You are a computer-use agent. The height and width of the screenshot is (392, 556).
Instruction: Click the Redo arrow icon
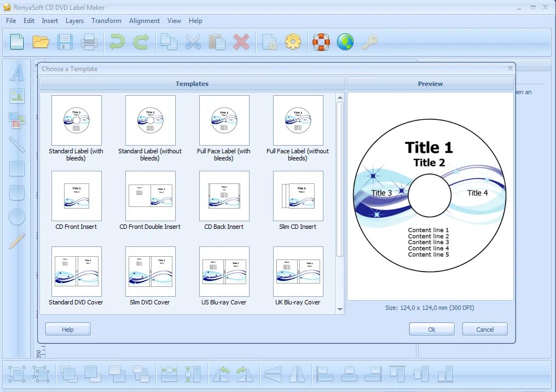[141, 42]
